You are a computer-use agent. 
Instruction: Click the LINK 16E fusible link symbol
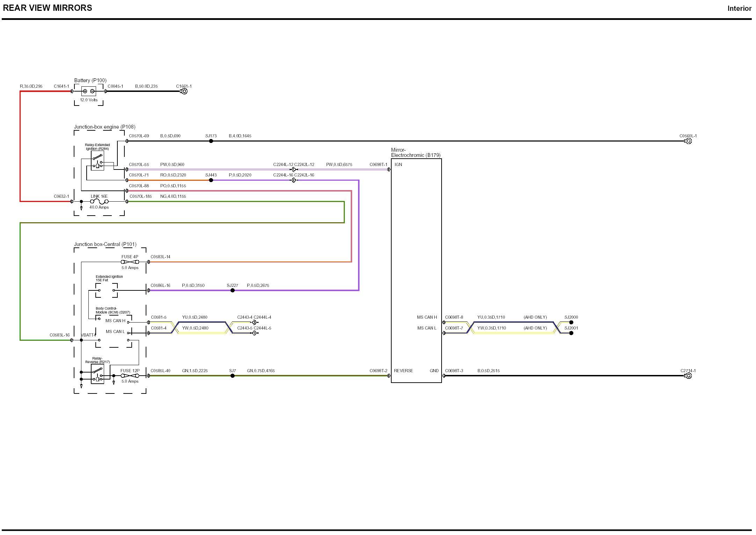point(99,202)
